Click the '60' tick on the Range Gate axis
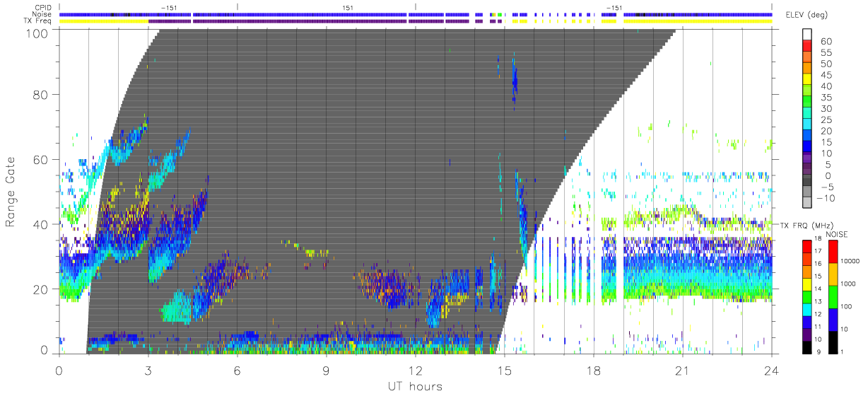Viewport: 868px width, 401px height. pyautogui.click(x=42, y=160)
